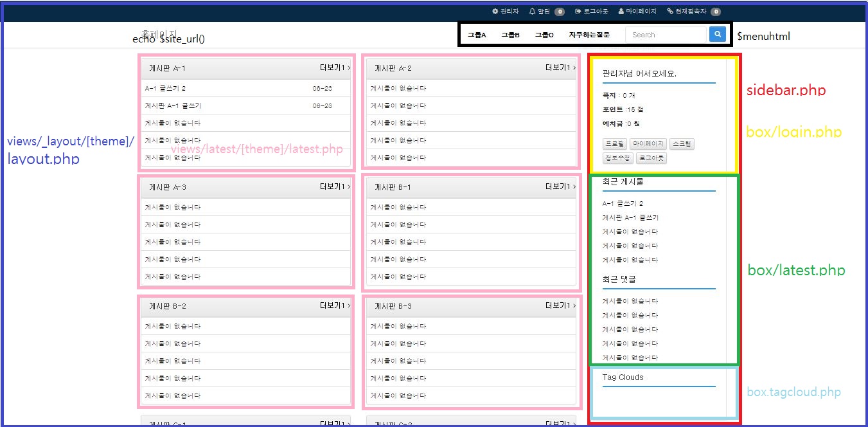Image resolution: width=868 pixels, height=427 pixels.
Task: Open '게시판 A-1 글쓰기' under 최근 게시물
Action: pyautogui.click(x=630, y=217)
